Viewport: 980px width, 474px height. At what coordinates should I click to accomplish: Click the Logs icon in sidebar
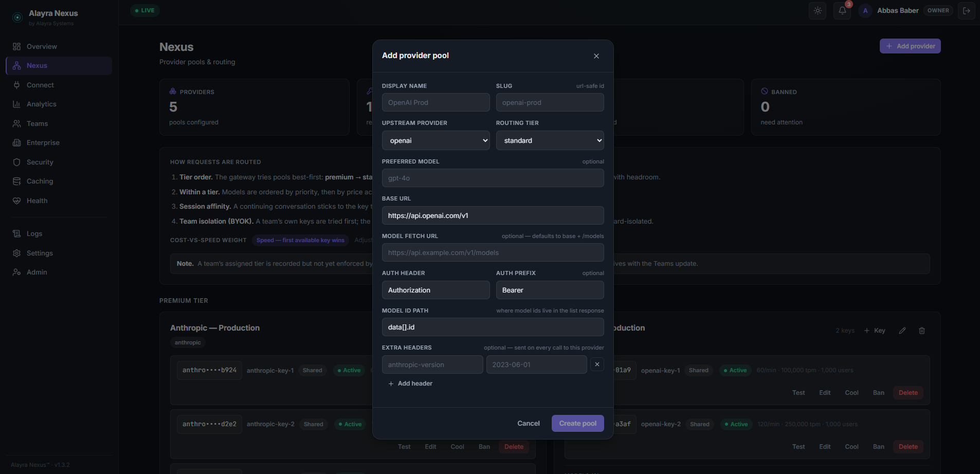[17, 234]
